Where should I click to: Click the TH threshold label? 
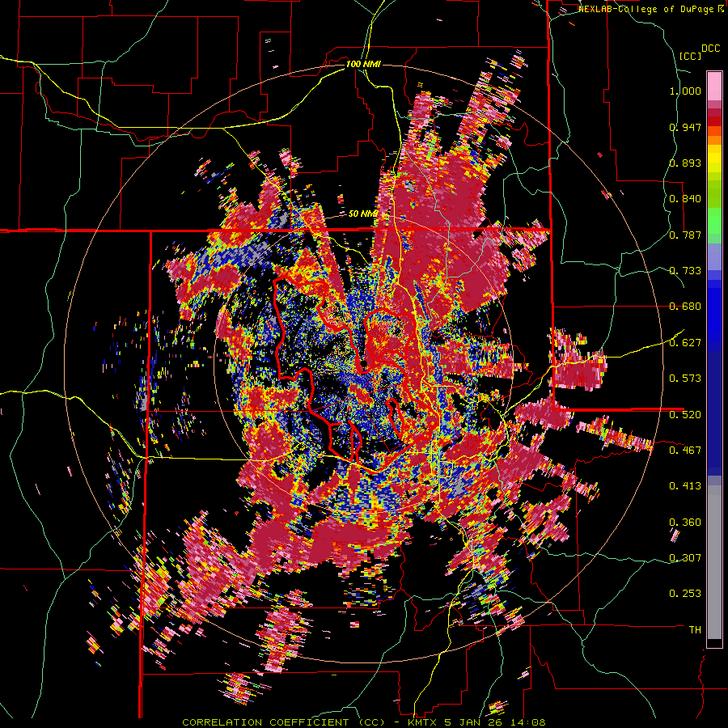[695, 629]
